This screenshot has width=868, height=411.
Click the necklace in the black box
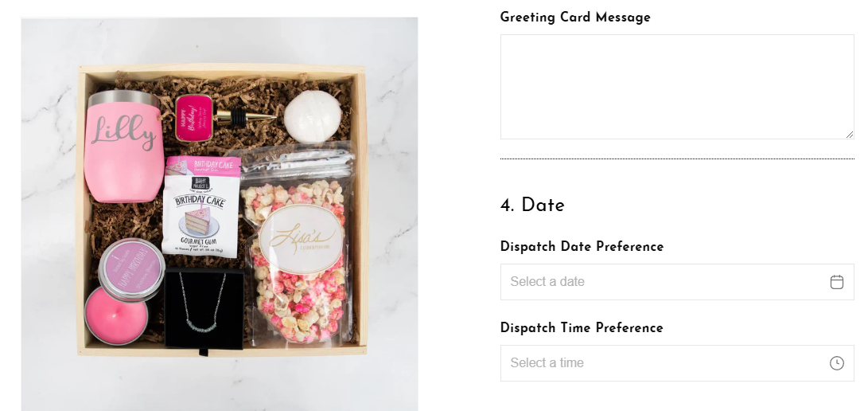pos(204,307)
